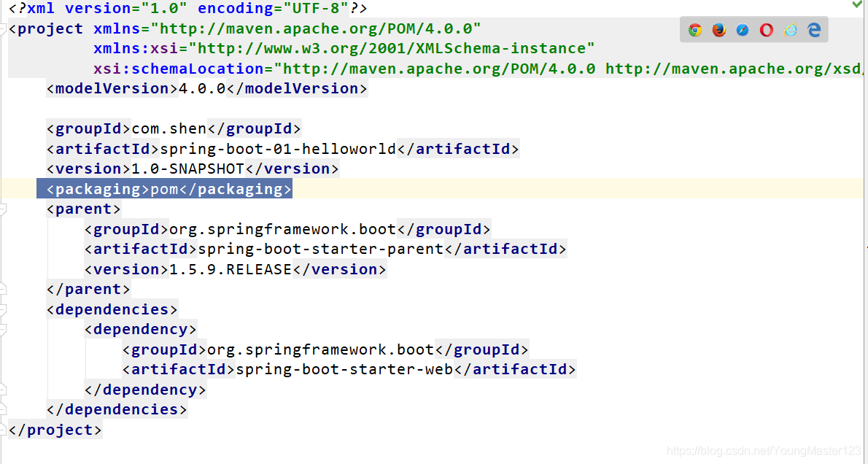The height and width of the screenshot is (464, 868).
Task: Click the version 1.0-SNAPSHOT value
Action: pyautogui.click(x=187, y=169)
